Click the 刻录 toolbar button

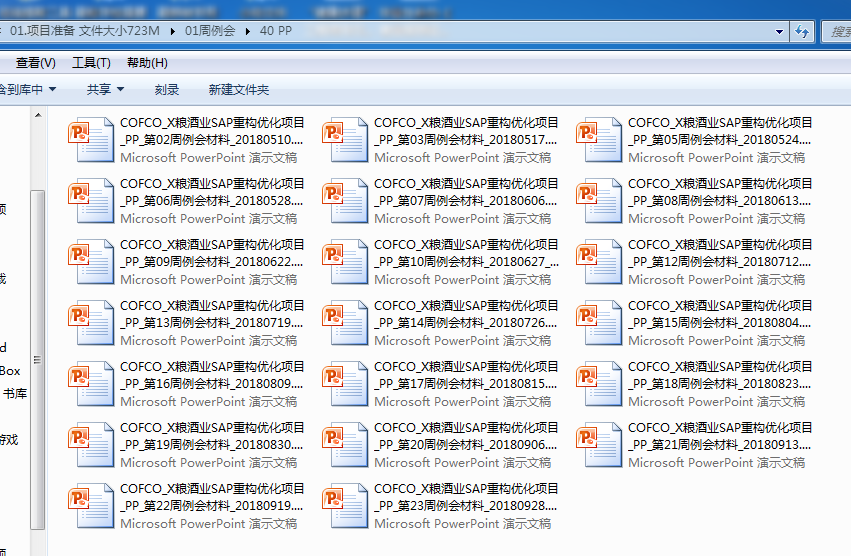(167, 89)
